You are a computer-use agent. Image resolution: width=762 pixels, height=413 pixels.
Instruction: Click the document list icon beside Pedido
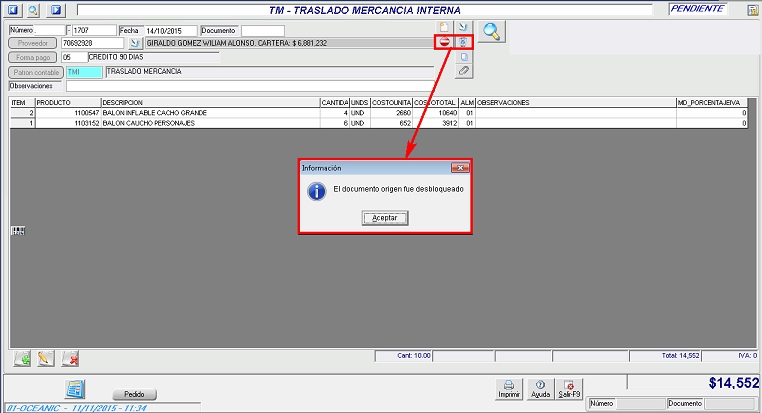(74, 389)
